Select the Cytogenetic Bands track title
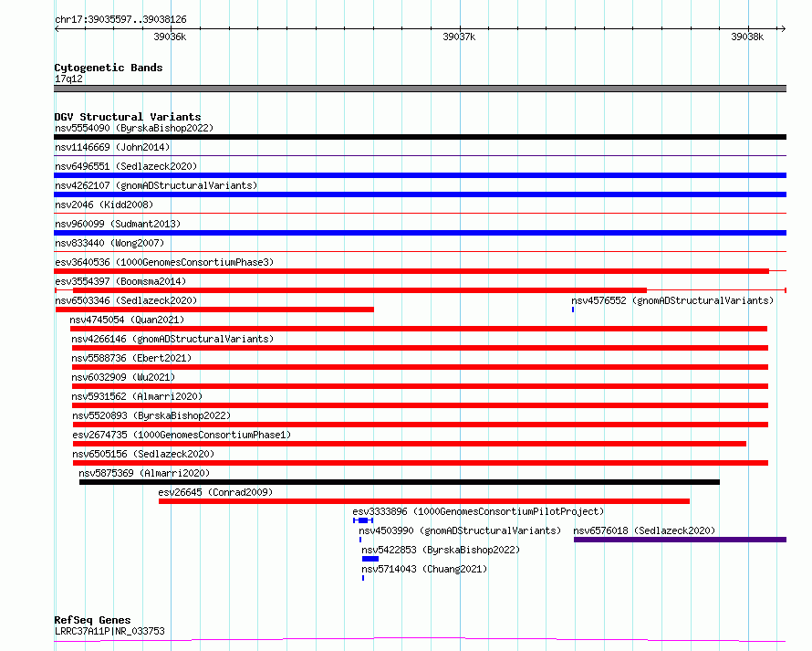 pyautogui.click(x=109, y=68)
